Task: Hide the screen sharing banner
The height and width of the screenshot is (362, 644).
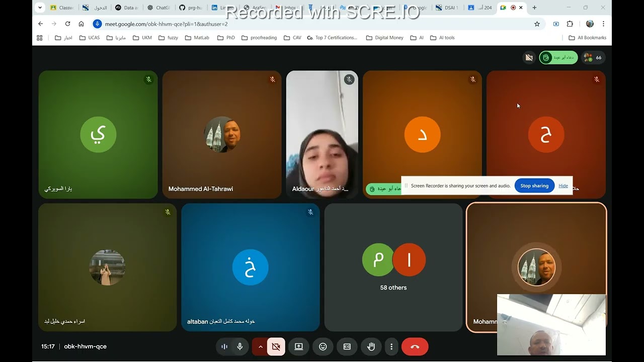Action: click(x=563, y=186)
